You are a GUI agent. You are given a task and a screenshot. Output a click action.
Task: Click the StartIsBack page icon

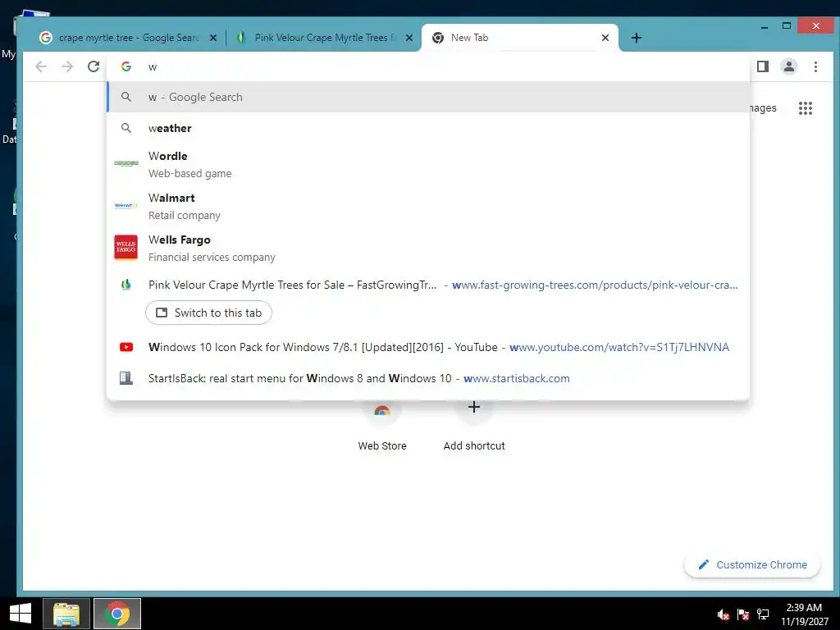click(x=126, y=378)
